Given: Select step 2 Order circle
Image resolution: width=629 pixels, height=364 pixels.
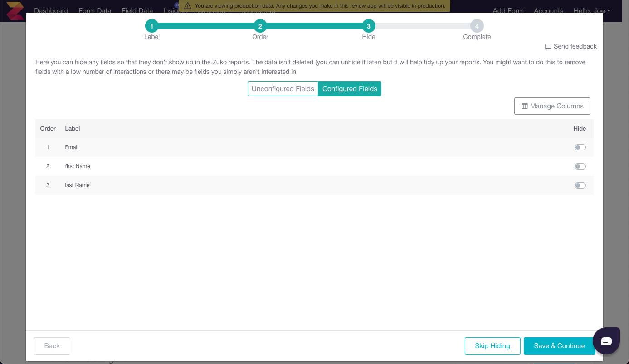Looking at the screenshot, I should pyautogui.click(x=260, y=26).
